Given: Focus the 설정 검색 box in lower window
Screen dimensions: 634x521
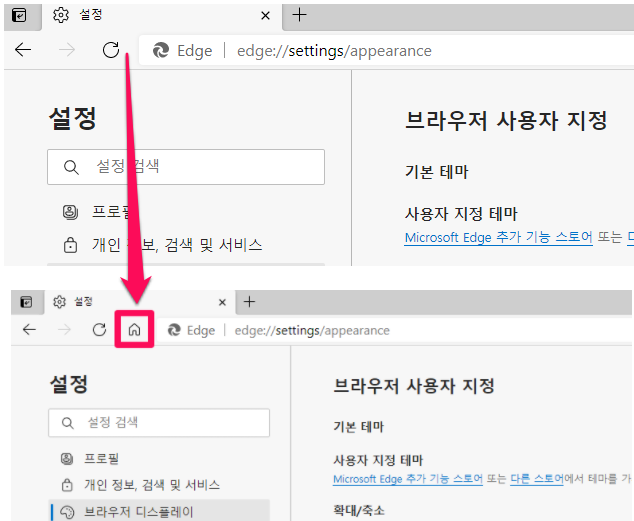Looking at the screenshot, I should [x=159, y=423].
